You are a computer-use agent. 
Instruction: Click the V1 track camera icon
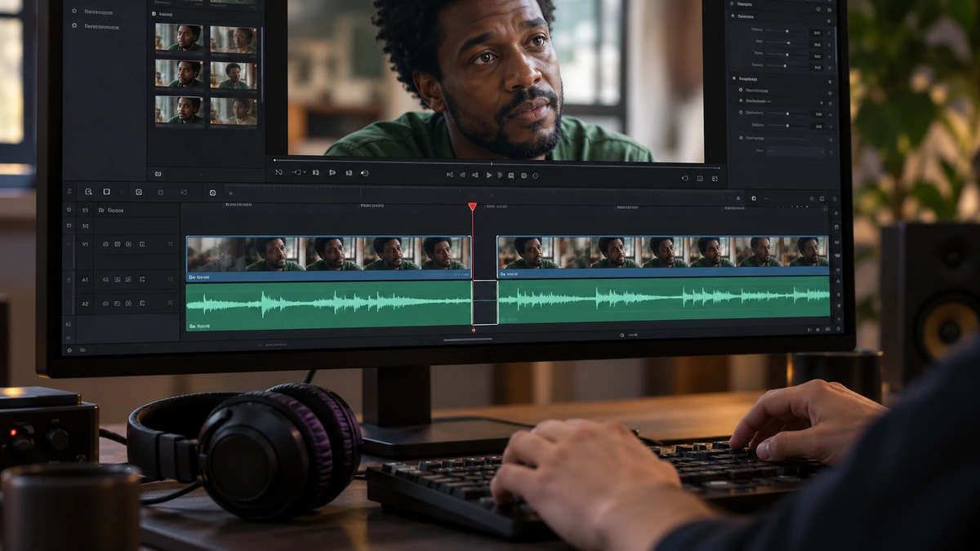click(105, 244)
